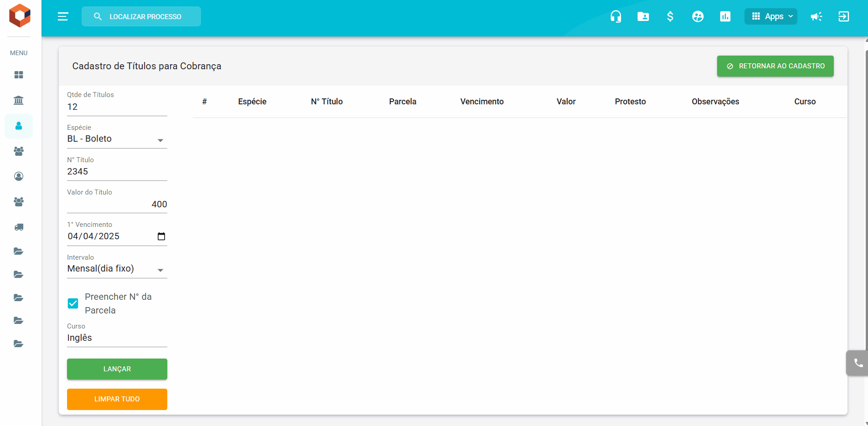868x426 pixels.
Task: Click the Cadastro de Títulos para Cobrança heading
Action: [147, 66]
